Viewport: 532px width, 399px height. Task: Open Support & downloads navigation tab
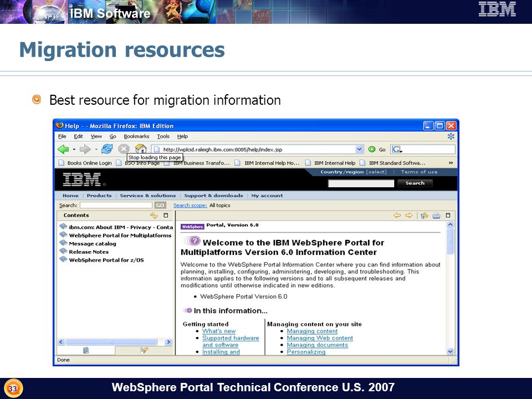coord(213,196)
